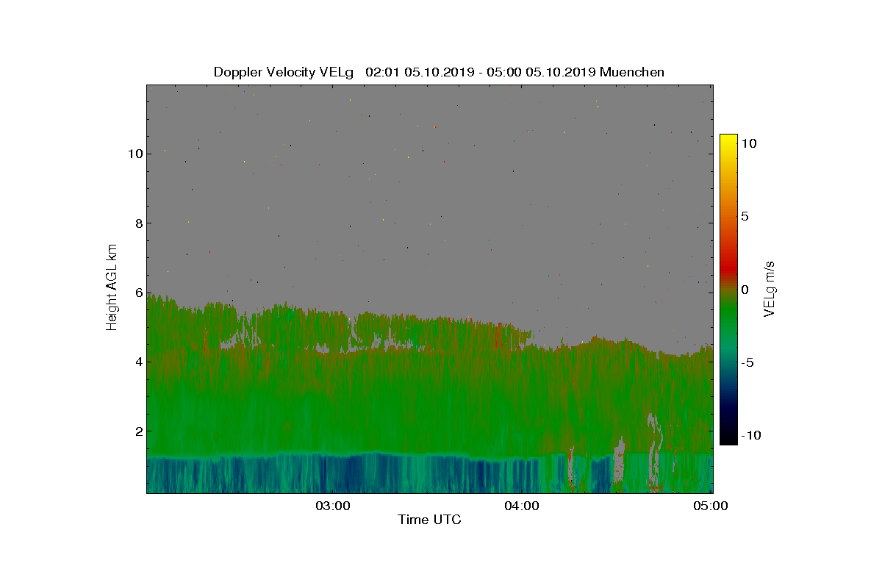Click the 'Time UTC' axis label
The width and height of the screenshot is (882, 588).
[429, 520]
